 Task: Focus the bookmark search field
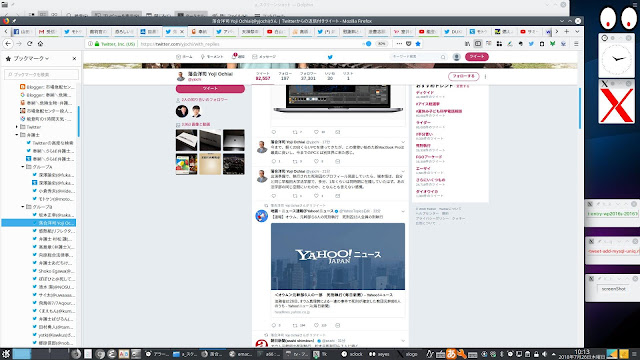[x=41, y=74]
